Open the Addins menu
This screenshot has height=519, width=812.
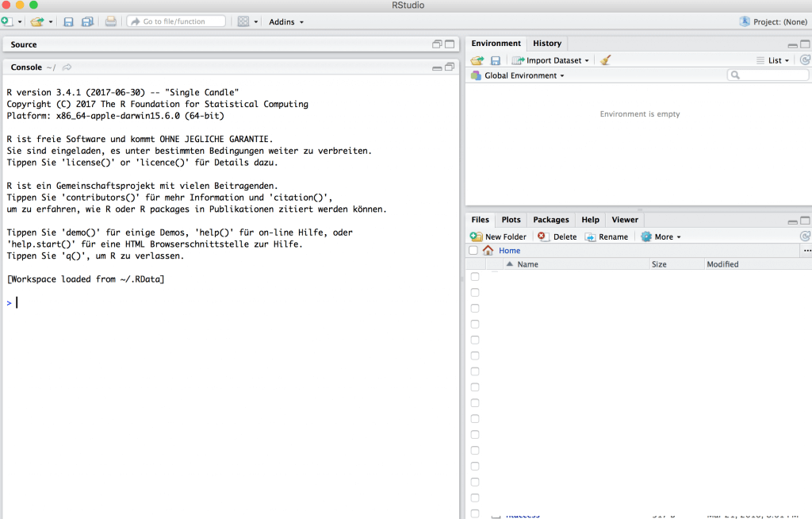coord(285,21)
